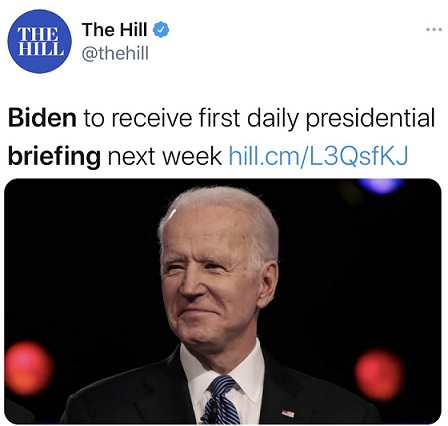Click the striped blue tie in the photo

click(x=221, y=400)
